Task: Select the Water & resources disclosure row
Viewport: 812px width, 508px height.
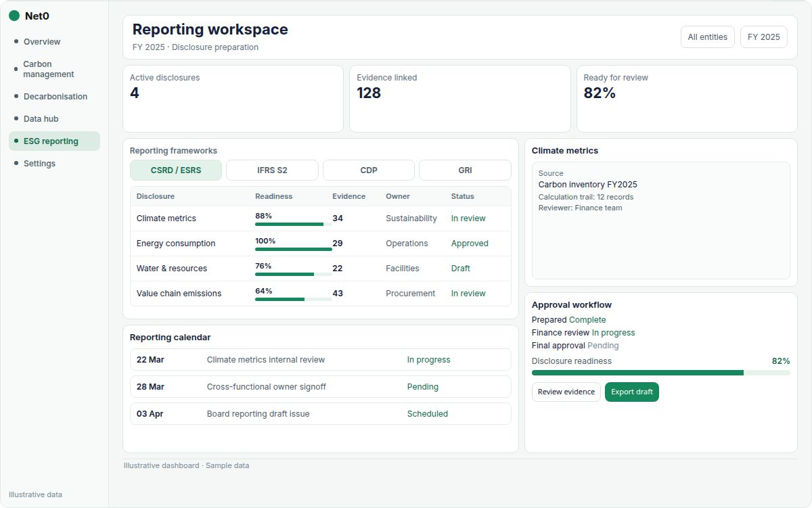Action: tap(321, 269)
